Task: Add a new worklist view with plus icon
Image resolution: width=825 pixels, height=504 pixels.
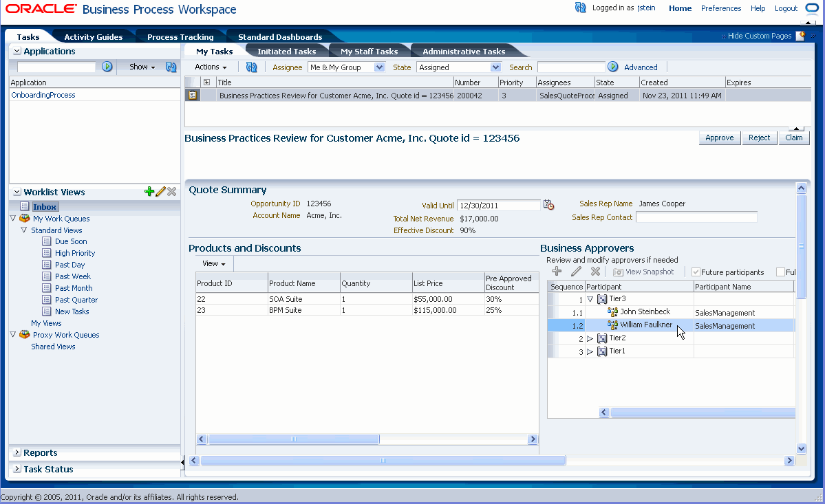Action: [149, 191]
